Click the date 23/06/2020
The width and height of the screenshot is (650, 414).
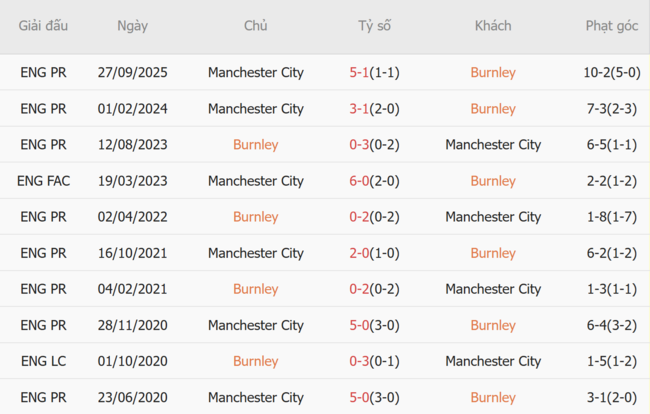[132, 397]
